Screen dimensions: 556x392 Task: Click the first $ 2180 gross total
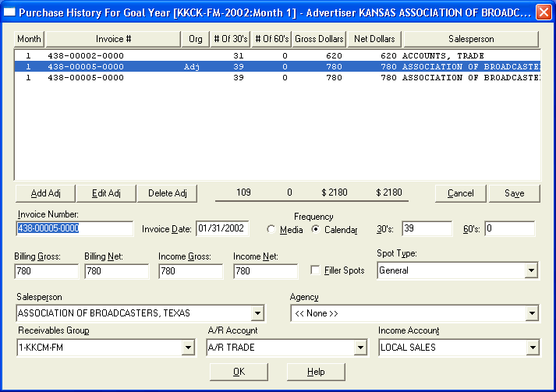pos(334,192)
